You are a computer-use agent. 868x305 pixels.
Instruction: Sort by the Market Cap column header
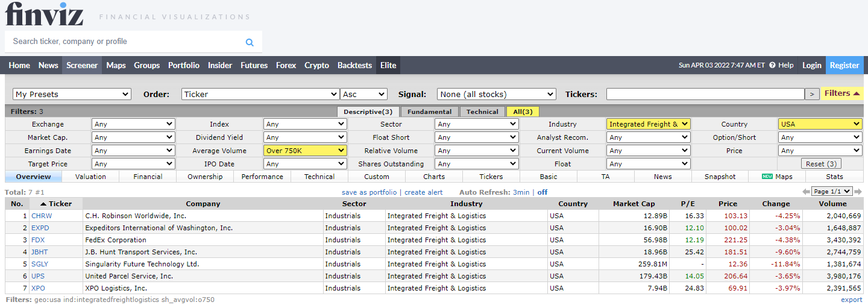pos(634,204)
